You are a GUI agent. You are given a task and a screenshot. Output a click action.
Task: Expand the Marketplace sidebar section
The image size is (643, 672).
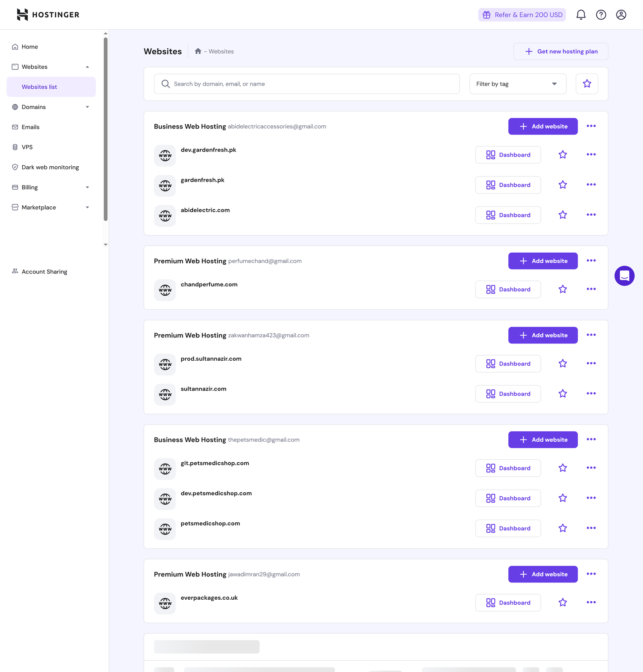coord(87,208)
